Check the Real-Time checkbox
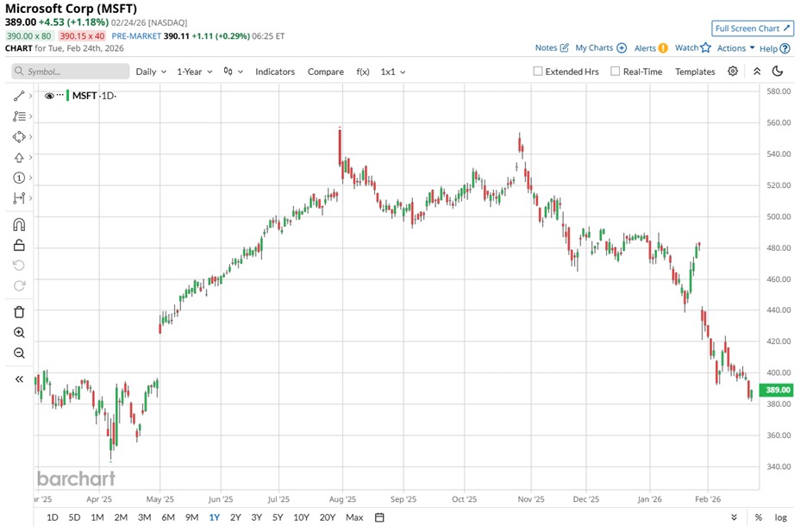Screen dimensions: 807x532 [615, 72]
